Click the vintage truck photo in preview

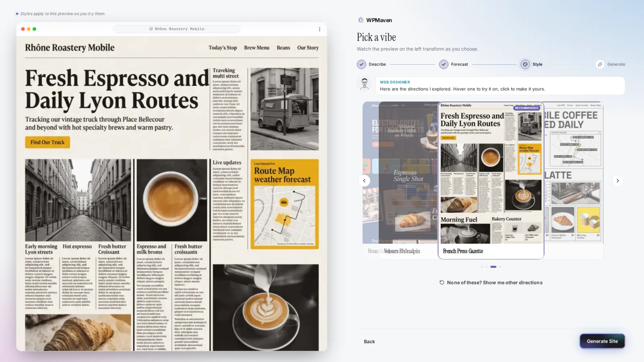[285, 109]
